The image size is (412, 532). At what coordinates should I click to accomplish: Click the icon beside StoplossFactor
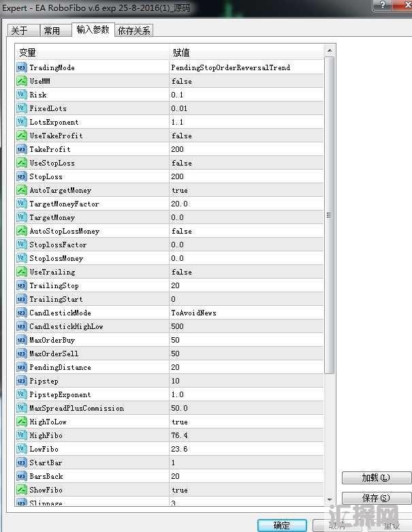tap(21, 245)
